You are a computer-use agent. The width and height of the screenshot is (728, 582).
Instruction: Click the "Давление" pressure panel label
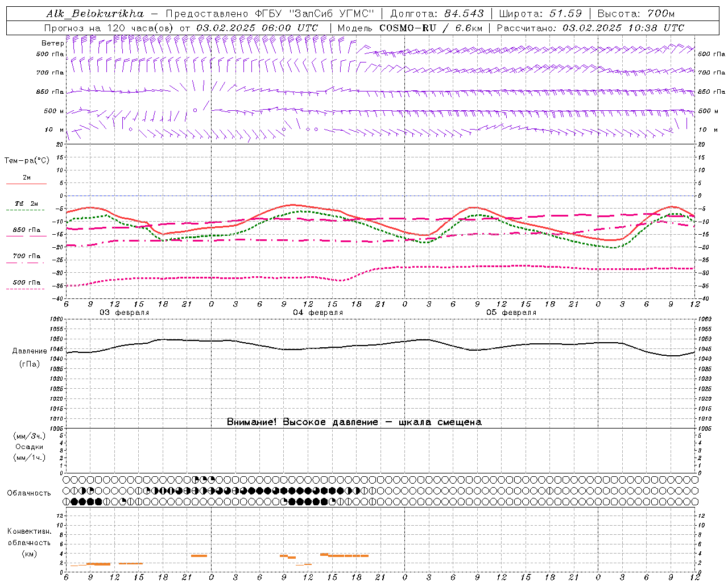(30, 351)
